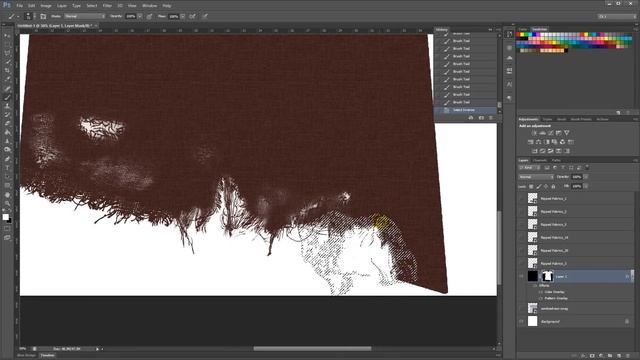Open the Filter menu
This screenshot has height=360, width=640.
[x=107, y=6]
